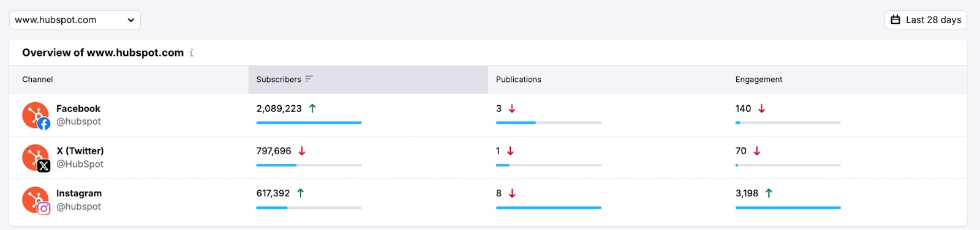Click the Twitter subscribers progress bar
The height and width of the screenshot is (230, 980).
[x=309, y=165]
